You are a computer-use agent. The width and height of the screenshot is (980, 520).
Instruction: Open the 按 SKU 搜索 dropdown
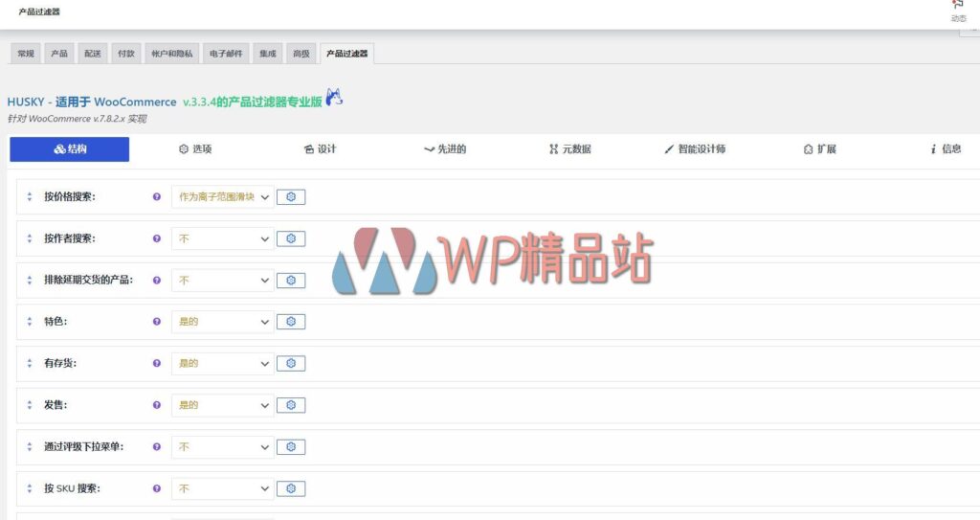coord(223,488)
